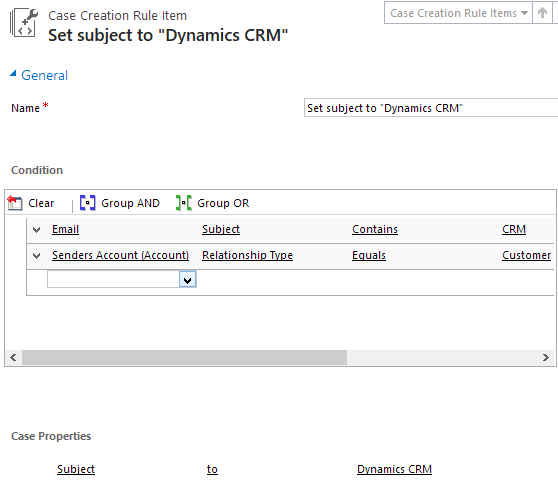The image size is (558, 486).
Task: Click the Relationship Type field link
Action: pos(247,255)
